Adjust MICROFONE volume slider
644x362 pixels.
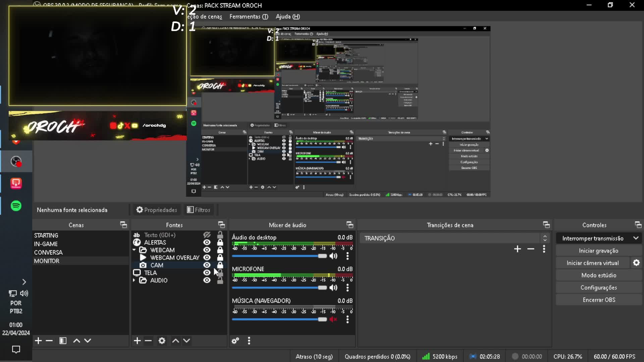(279, 288)
